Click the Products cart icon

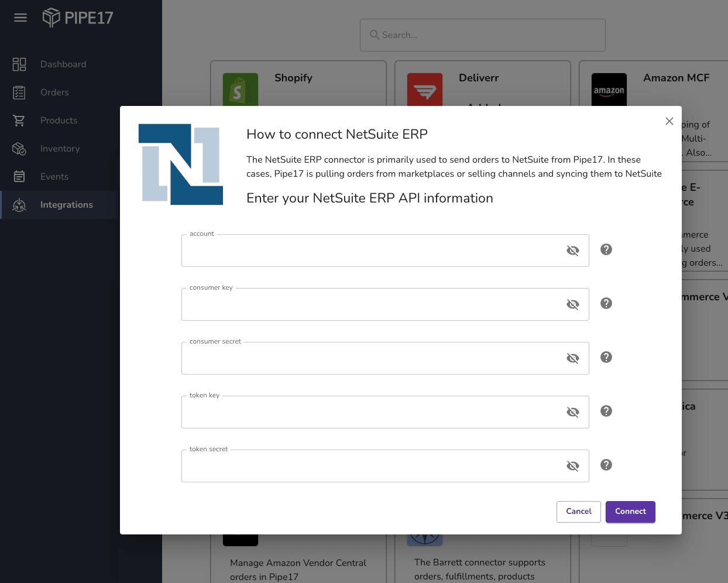[x=19, y=121]
